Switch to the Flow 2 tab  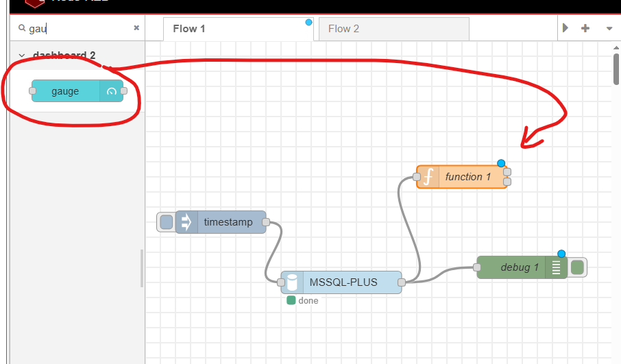(x=344, y=29)
